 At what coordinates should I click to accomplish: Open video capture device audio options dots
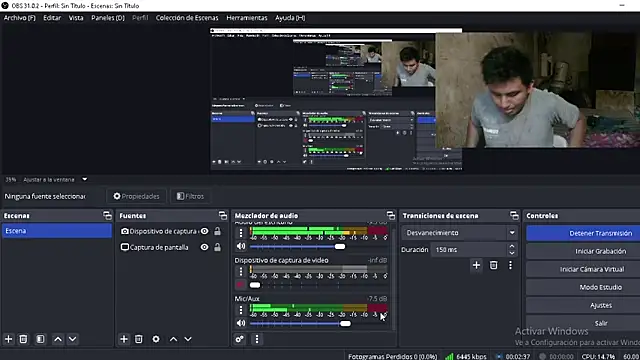click(x=241, y=271)
